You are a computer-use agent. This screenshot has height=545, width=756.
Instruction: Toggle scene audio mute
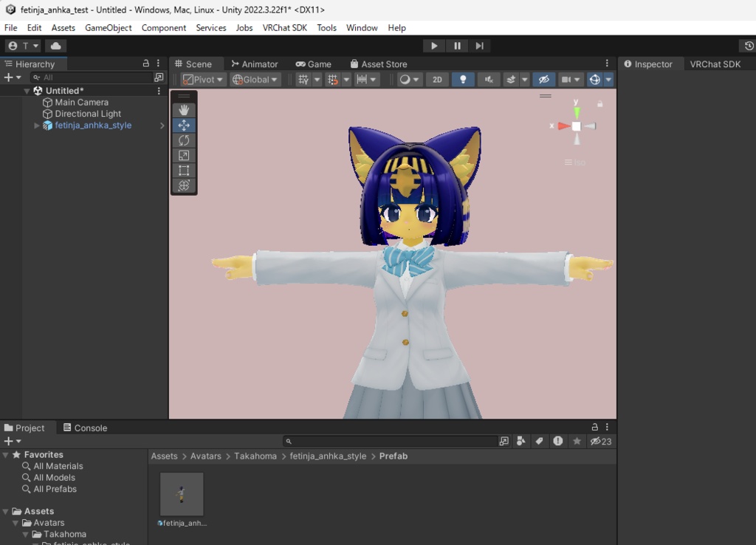(489, 80)
